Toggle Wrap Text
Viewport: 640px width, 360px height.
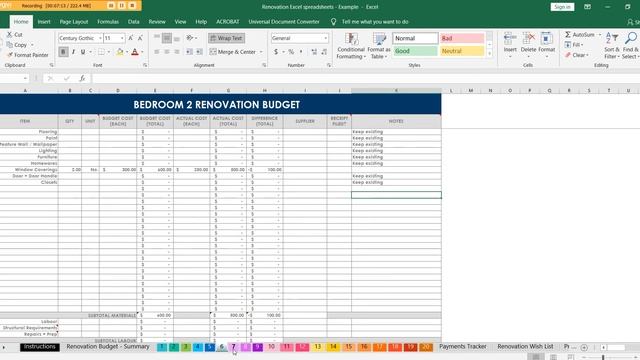coord(227,38)
